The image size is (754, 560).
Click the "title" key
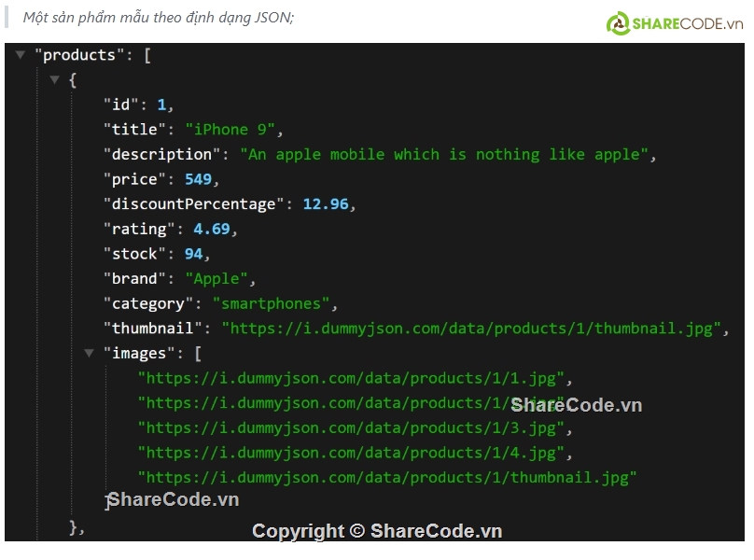[x=134, y=130]
